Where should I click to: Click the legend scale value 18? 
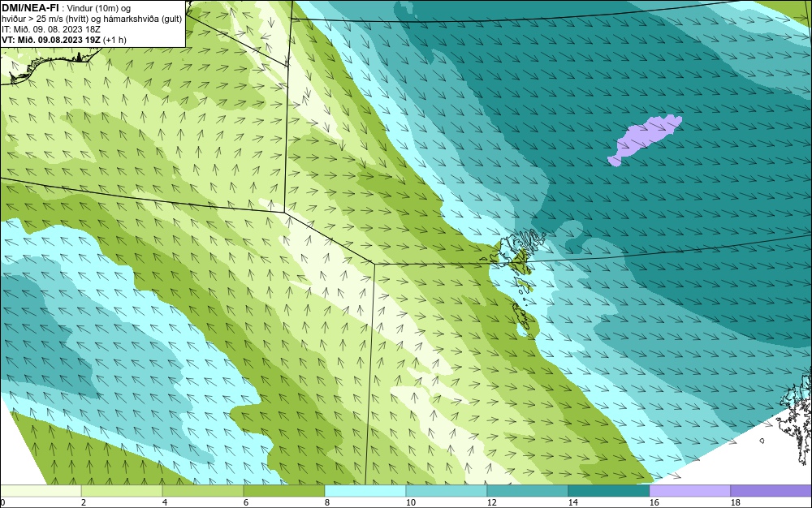click(x=736, y=502)
